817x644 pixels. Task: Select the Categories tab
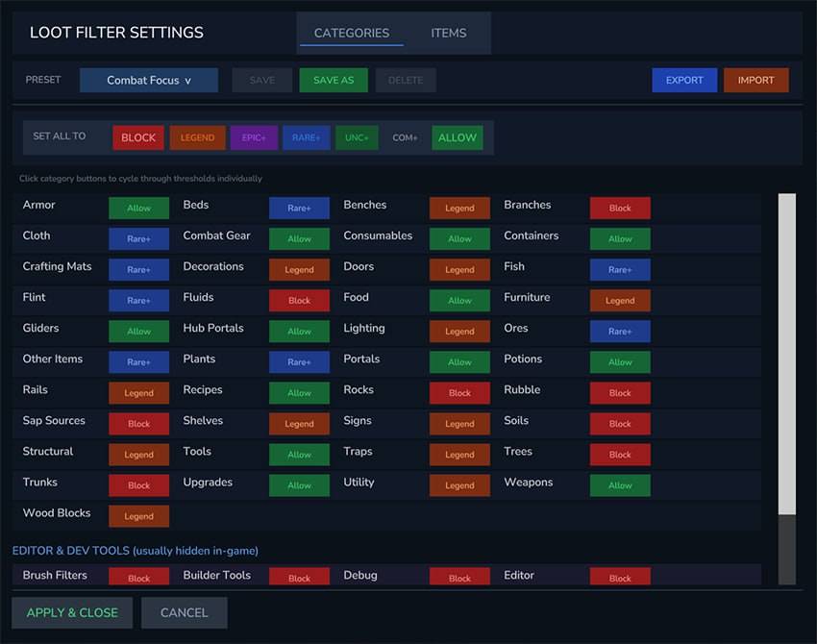pyautogui.click(x=351, y=33)
